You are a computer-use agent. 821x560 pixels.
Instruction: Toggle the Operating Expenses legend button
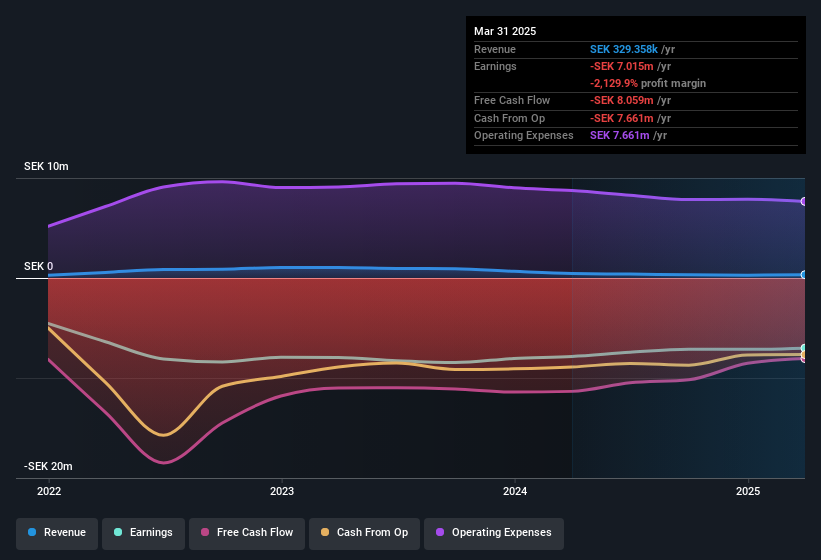pos(494,533)
